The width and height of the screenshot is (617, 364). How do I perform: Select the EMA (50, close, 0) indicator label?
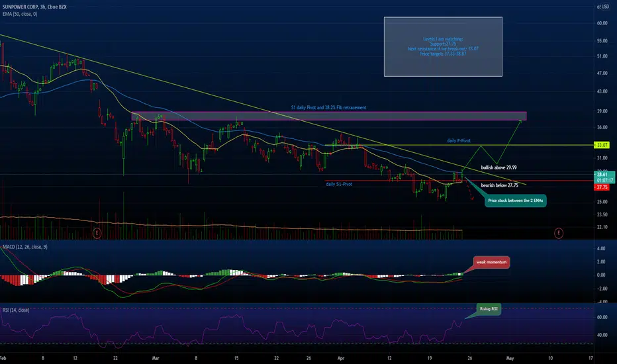tap(20, 14)
